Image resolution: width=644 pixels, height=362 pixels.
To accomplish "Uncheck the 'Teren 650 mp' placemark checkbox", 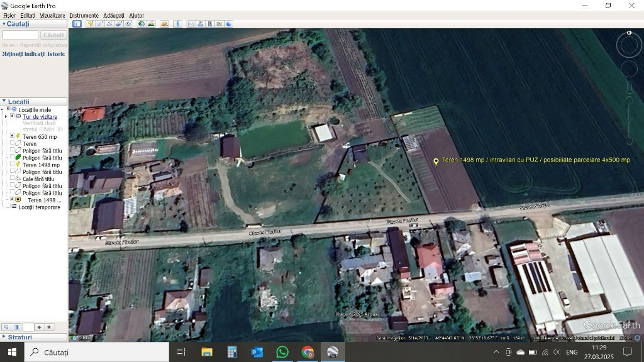I will pos(13,136).
